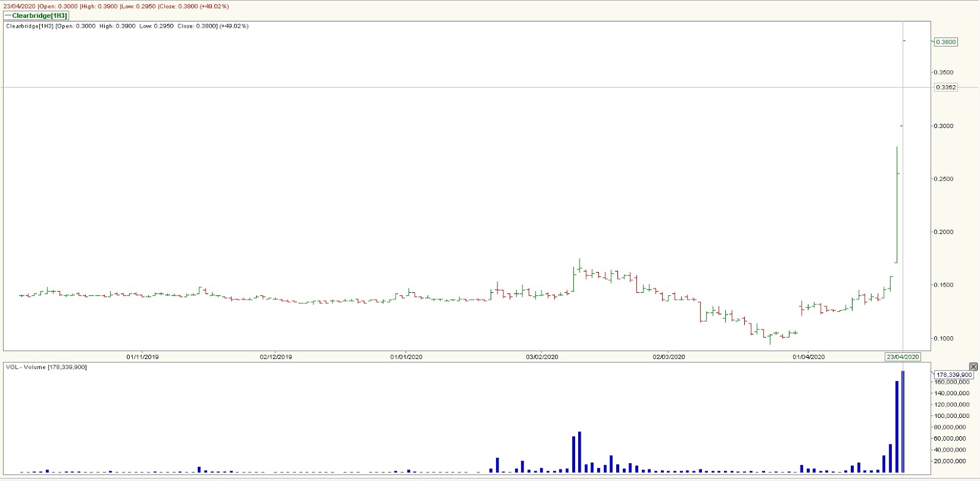Click the 23/04/2020 OHLC readout at top
The image size is (980, 481).
116,6
